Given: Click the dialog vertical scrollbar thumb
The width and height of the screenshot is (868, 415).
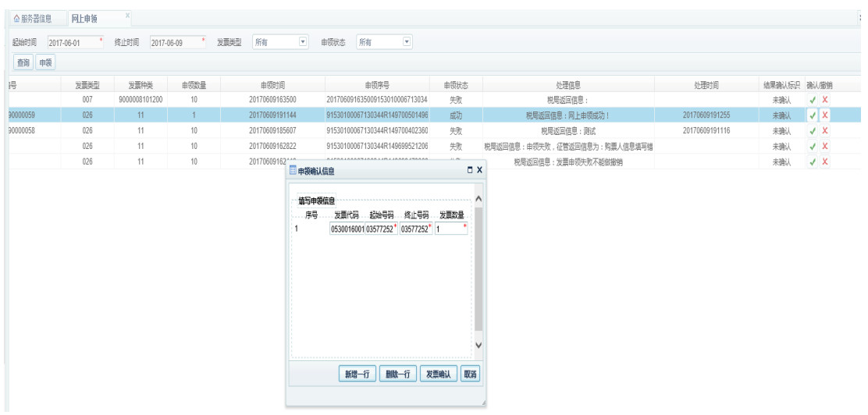Looking at the screenshot, I should coord(478,268).
